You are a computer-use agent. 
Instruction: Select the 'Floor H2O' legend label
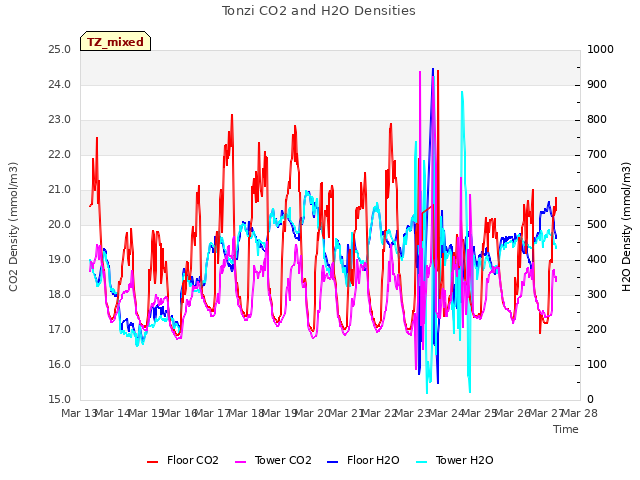click(373, 460)
